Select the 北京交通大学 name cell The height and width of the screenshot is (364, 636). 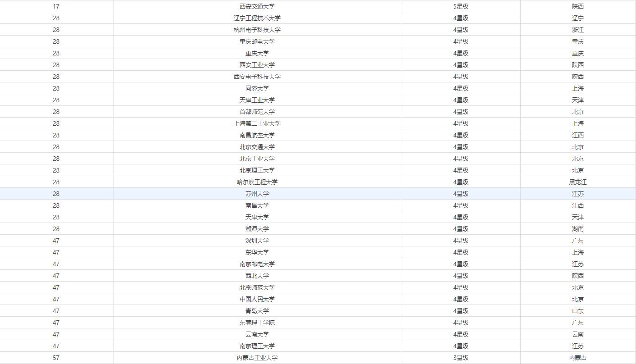(257, 147)
